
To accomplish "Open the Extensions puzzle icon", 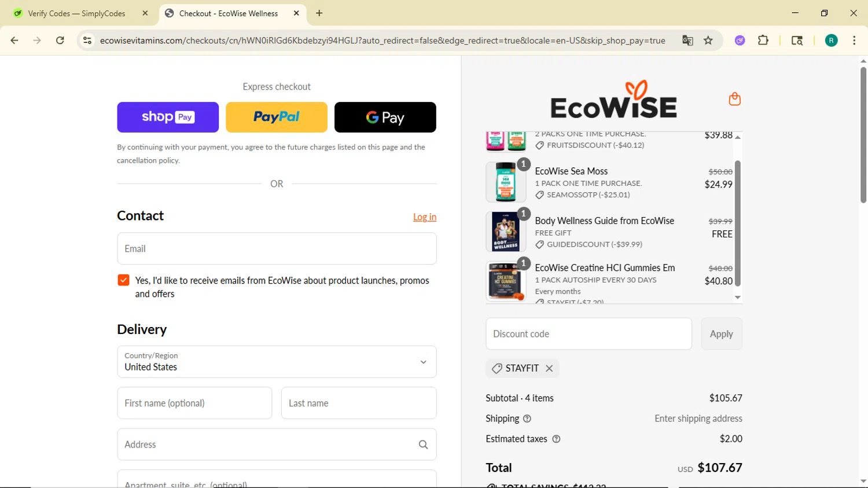I will point(763,41).
